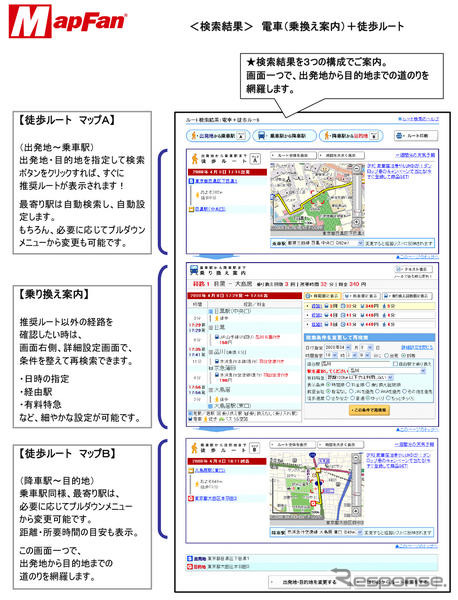Viewport: 458px width, 600px height.
Task: Open the hour dropdown in time settings
Action: [331, 355]
